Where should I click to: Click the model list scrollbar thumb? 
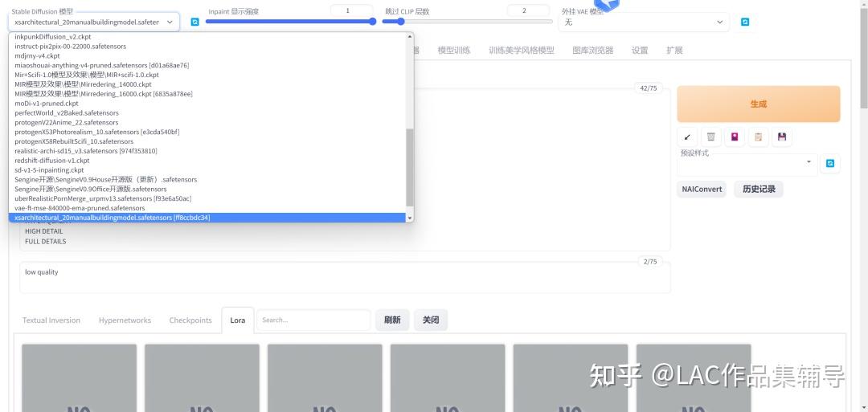pos(410,168)
